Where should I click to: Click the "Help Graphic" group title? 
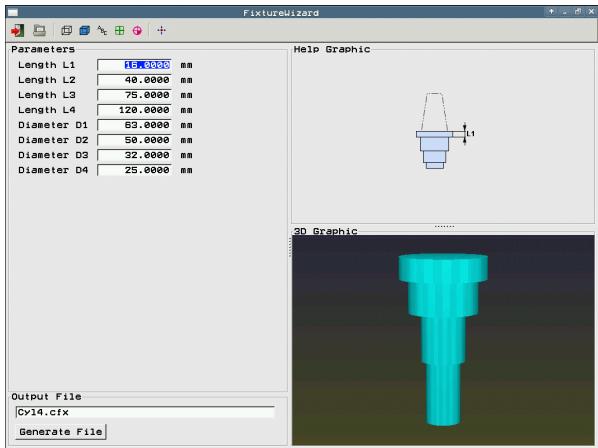(332, 49)
